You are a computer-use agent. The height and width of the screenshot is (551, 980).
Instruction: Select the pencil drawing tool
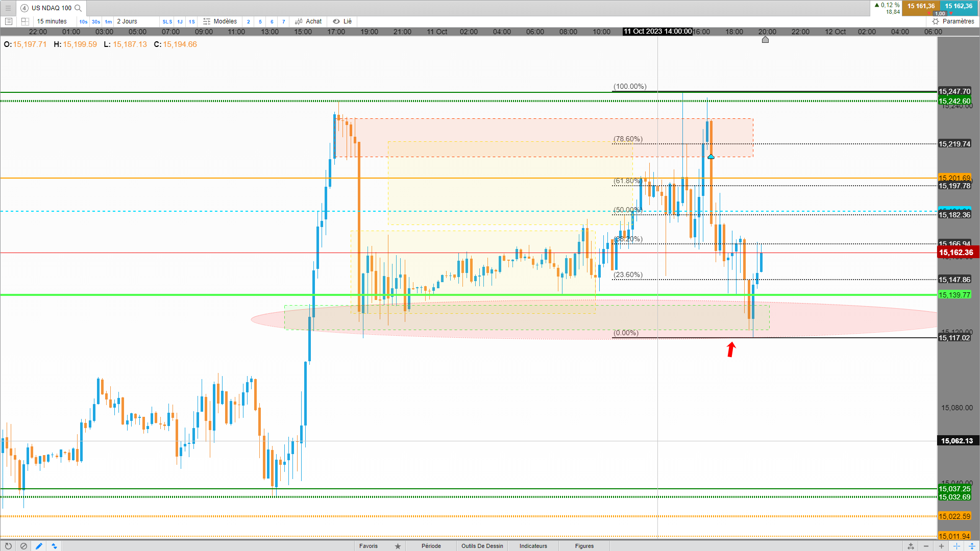39,546
